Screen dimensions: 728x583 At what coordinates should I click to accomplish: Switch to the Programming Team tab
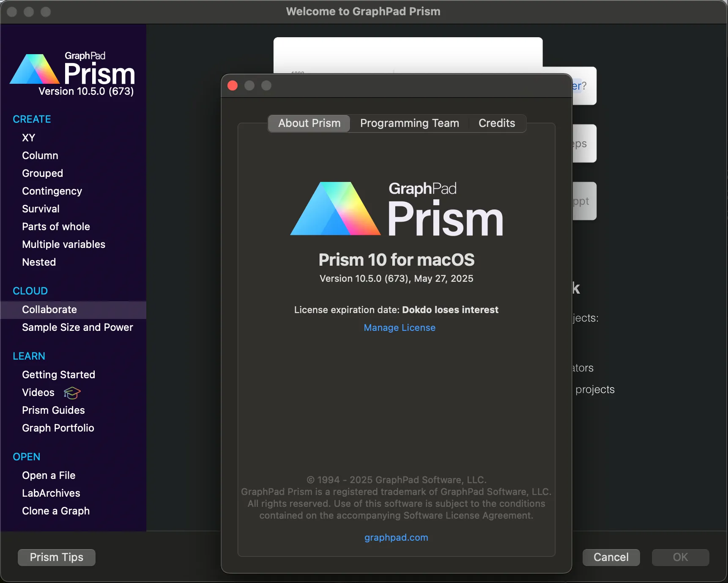409,123
